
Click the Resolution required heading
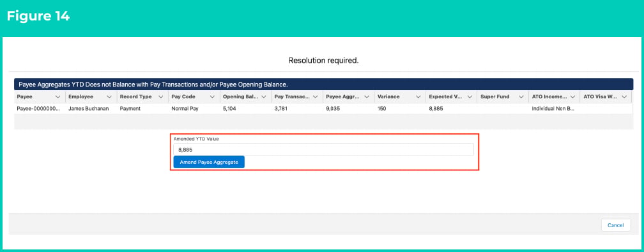point(324,60)
